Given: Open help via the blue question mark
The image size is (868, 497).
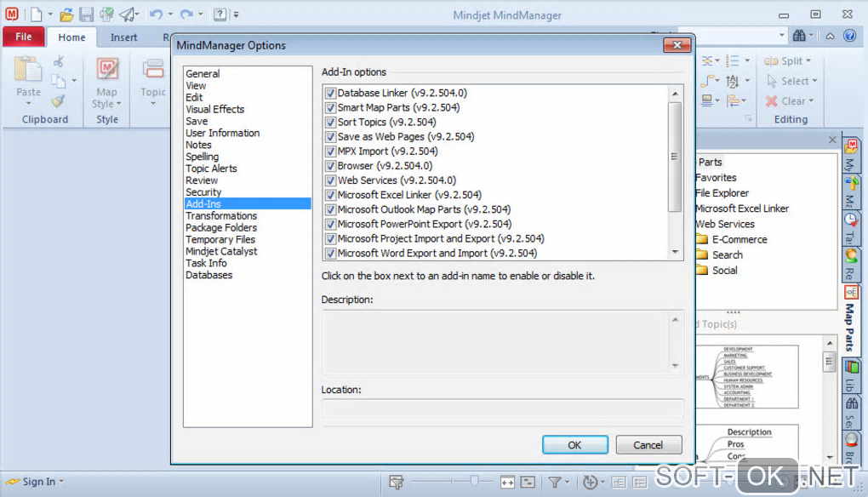Looking at the screenshot, I should coord(850,36).
